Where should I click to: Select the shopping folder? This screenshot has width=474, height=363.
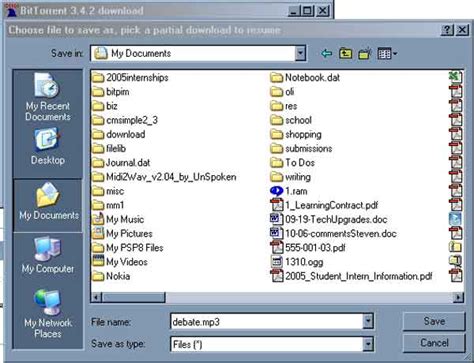[x=296, y=134]
